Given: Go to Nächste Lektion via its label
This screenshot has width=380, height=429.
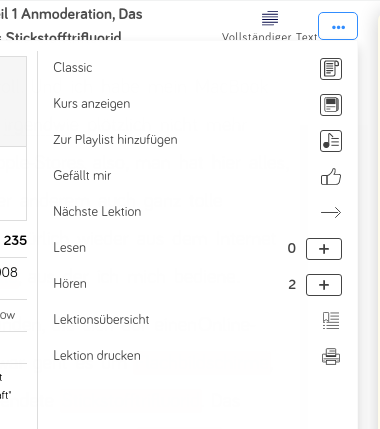Looking at the screenshot, I should [x=97, y=212].
